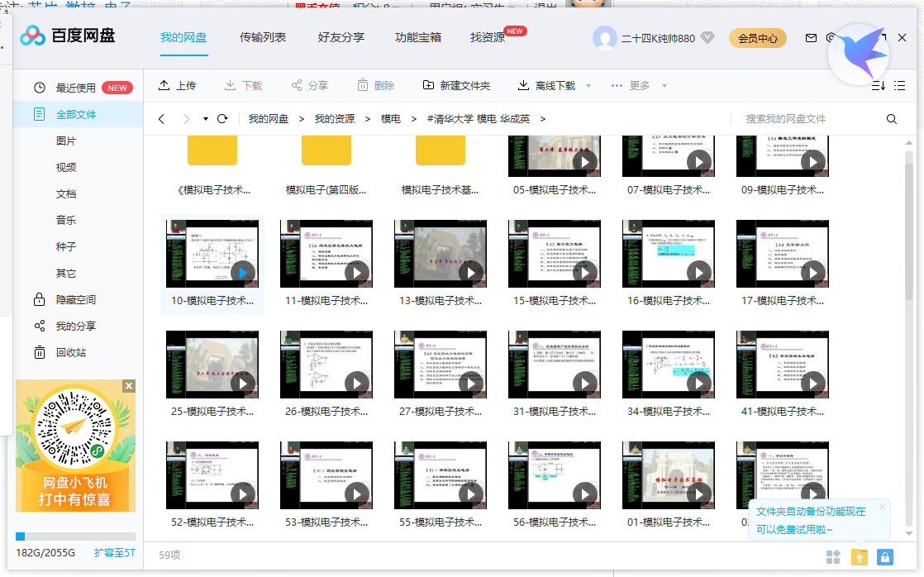Select 全部文件 in sidebar
This screenshot has width=924, height=577.
pos(78,114)
